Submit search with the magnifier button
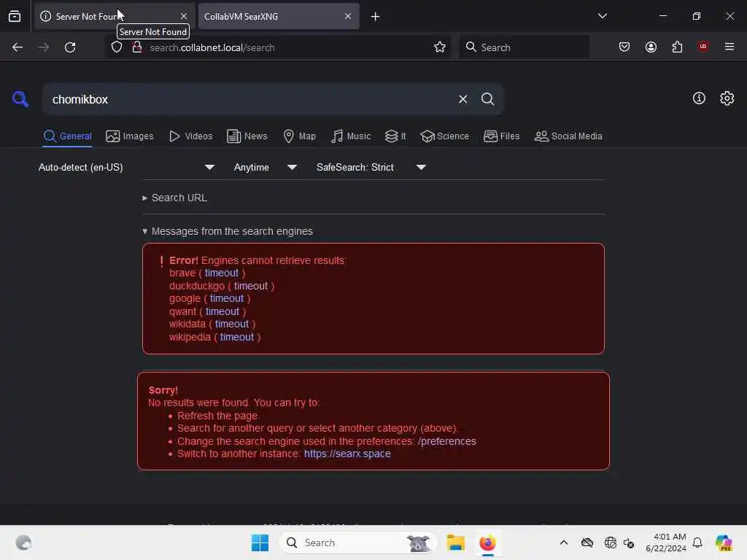 [x=487, y=99]
